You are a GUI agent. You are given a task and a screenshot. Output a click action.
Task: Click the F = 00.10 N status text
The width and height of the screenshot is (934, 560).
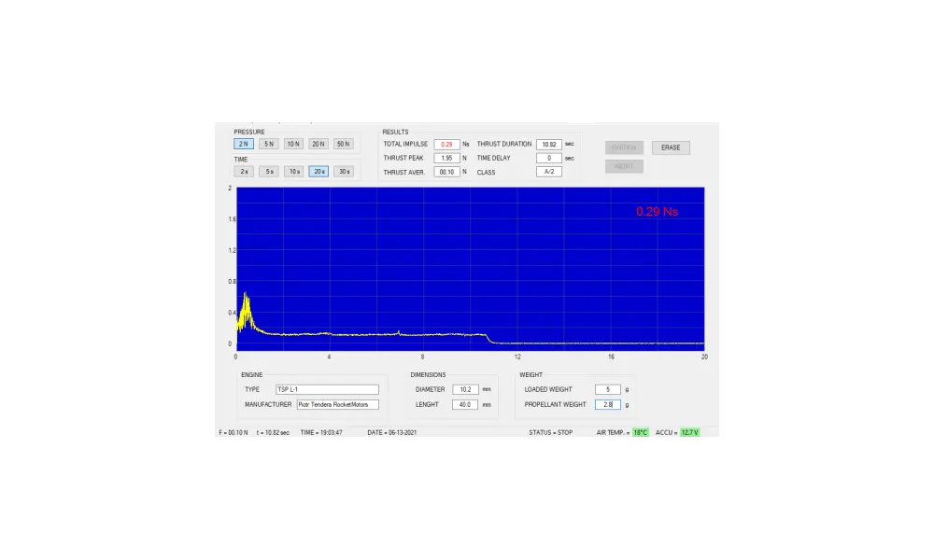(233, 433)
